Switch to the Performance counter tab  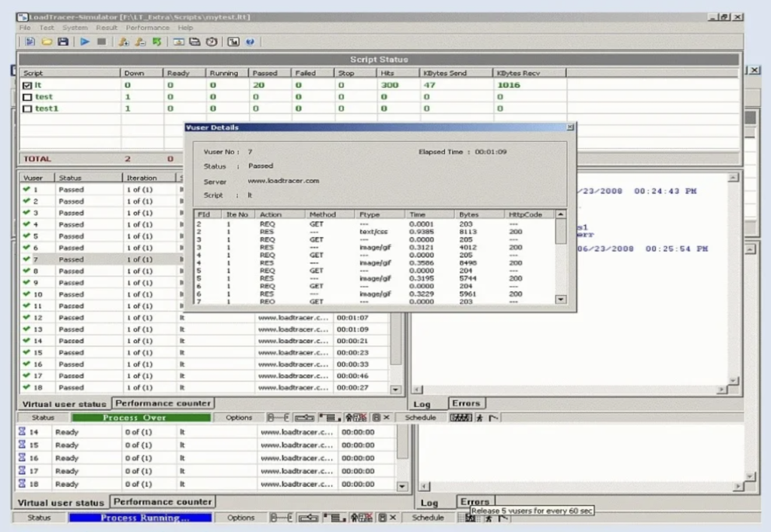tap(163, 403)
